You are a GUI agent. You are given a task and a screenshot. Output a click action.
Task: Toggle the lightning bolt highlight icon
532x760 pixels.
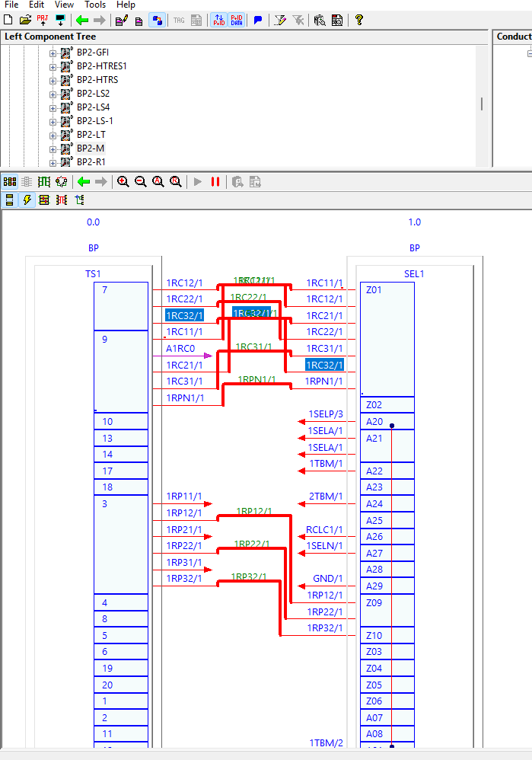coord(27,200)
